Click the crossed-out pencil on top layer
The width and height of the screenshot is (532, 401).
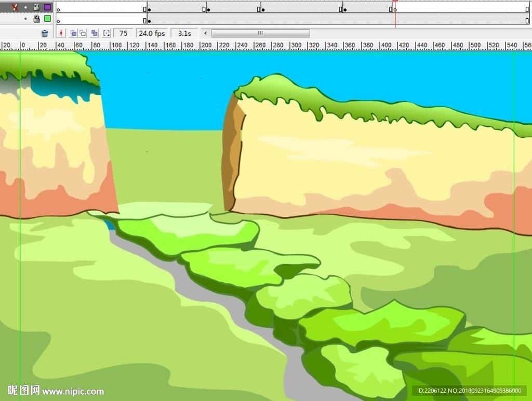click(15, 7)
